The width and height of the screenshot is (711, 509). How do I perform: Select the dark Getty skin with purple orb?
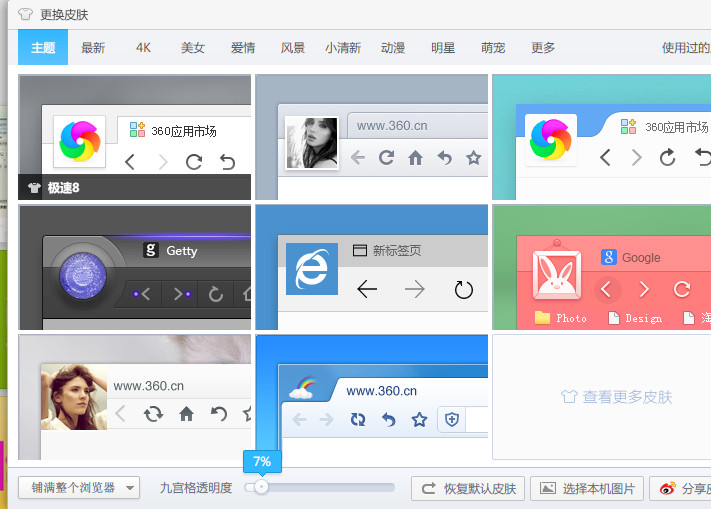coord(134,267)
